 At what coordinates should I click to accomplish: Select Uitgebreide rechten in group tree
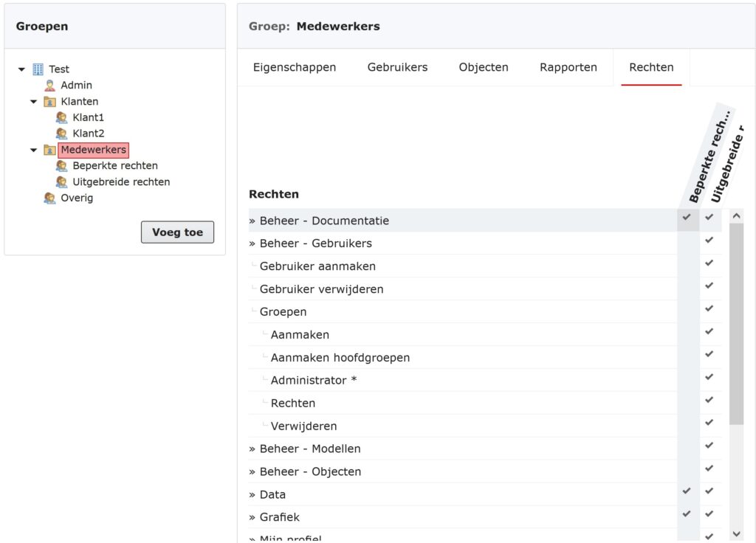(x=121, y=182)
